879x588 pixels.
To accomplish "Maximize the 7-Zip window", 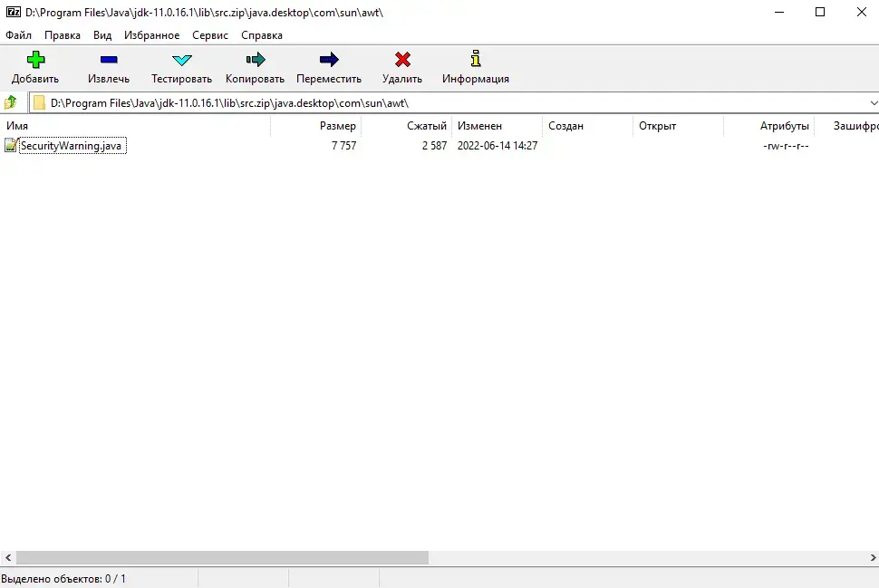I will coord(820,12).
